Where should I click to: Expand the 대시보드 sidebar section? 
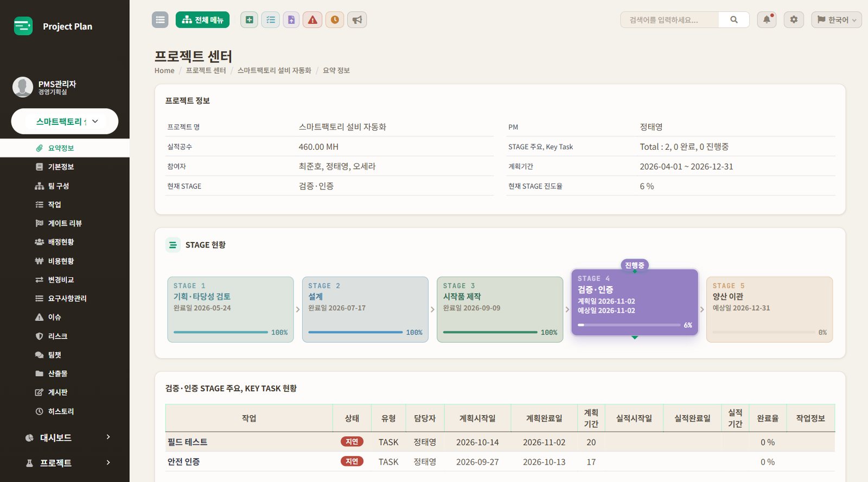65,437
